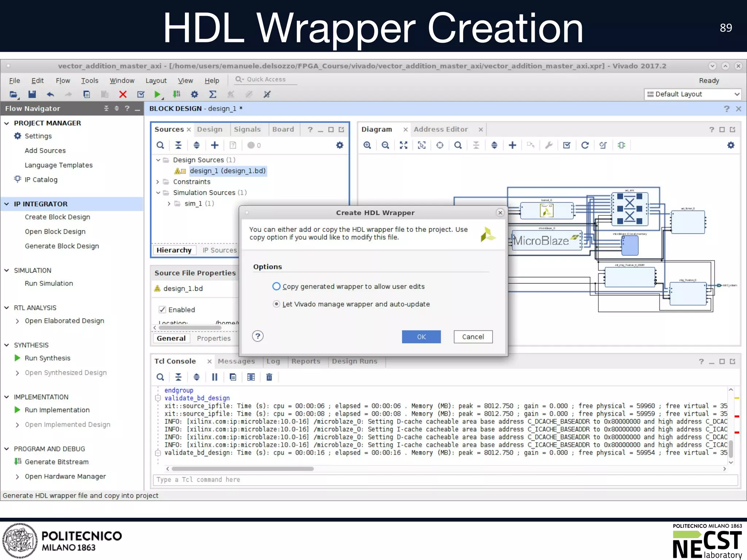The height and width of the screenshot is (560, 747).
Task: Open the Tools menu
Action: pos(90,81)
